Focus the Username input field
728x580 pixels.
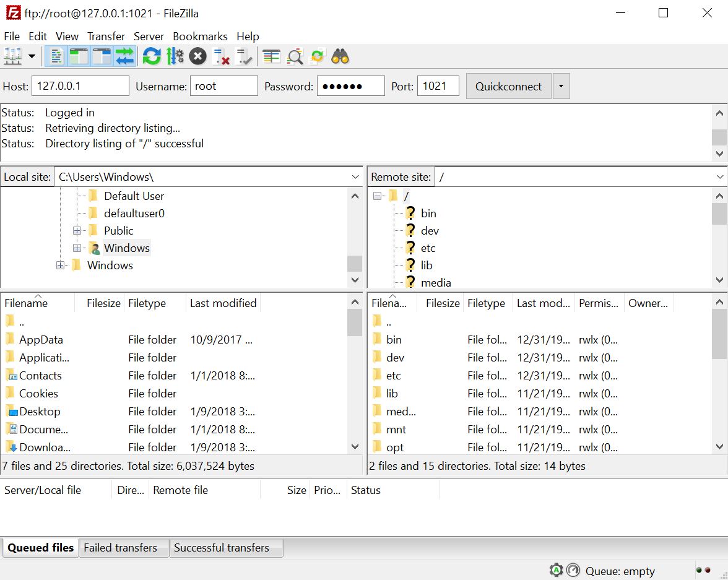coord(224,86)
